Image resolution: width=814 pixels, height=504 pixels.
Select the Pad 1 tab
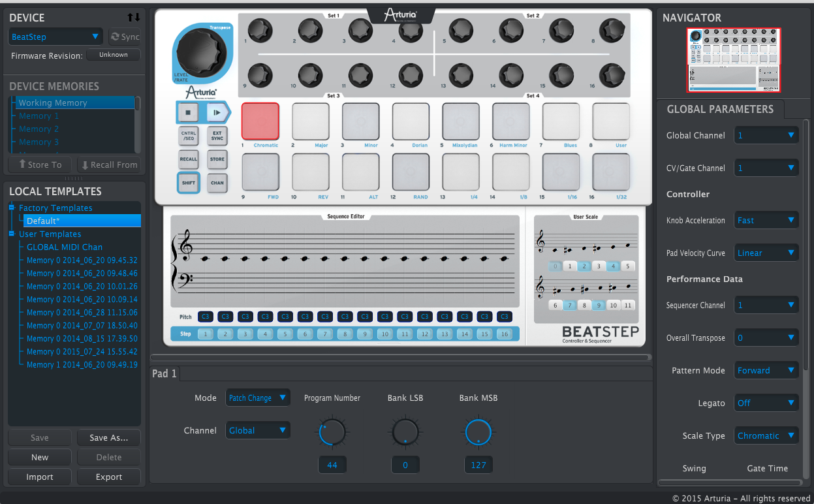(164, 373)
